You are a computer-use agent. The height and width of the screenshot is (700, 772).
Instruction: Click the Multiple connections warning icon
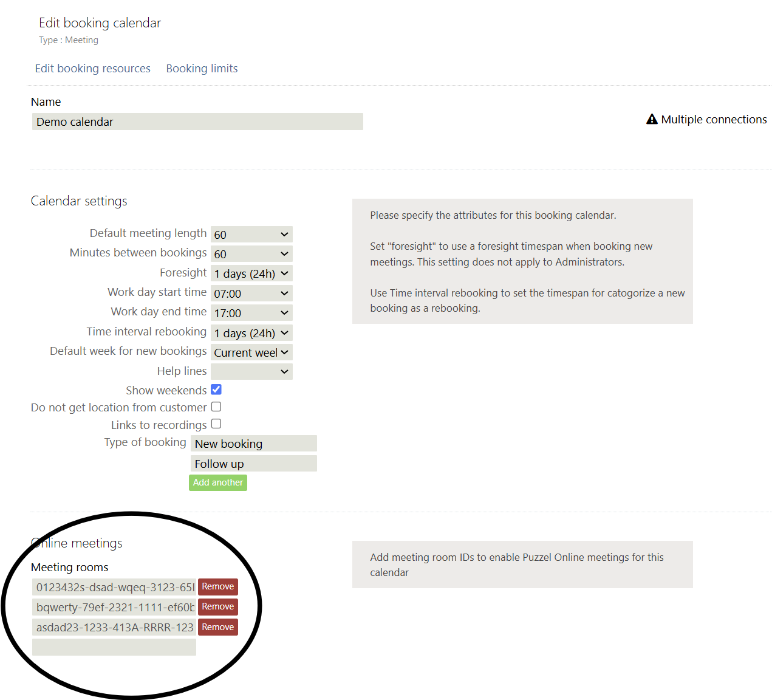click(652, 120)
